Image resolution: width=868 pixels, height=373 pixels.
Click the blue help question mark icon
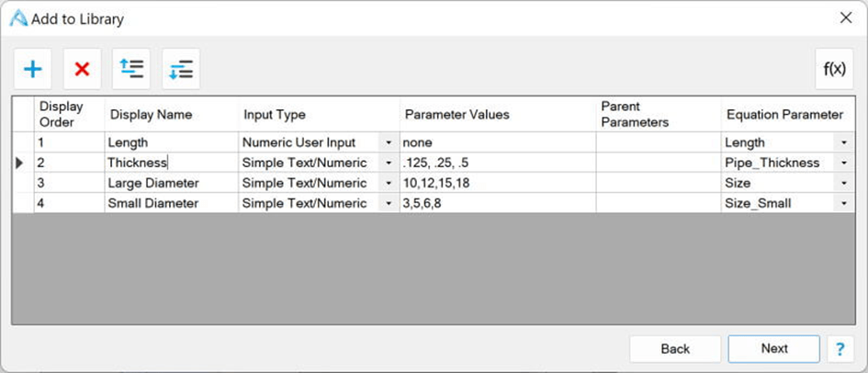pyautogui.click(x=840, y=349)
